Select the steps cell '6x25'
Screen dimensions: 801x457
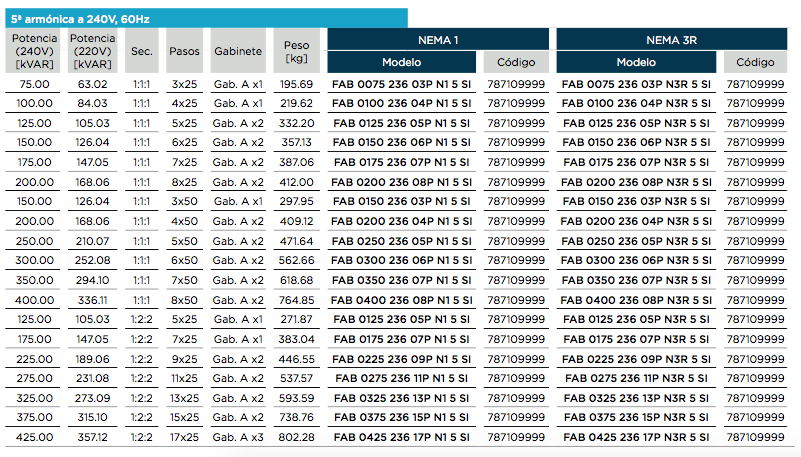(184, 142)
